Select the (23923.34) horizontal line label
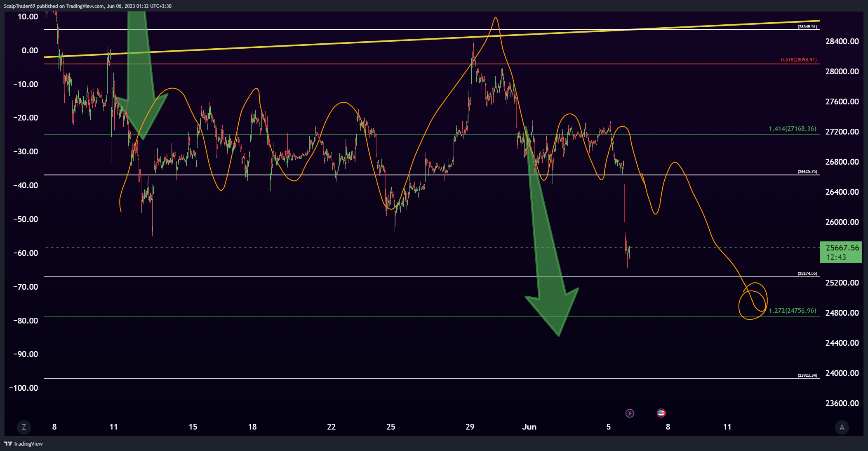Image resolution: width=868 pixels, height=451 pixels. (807, 375)
